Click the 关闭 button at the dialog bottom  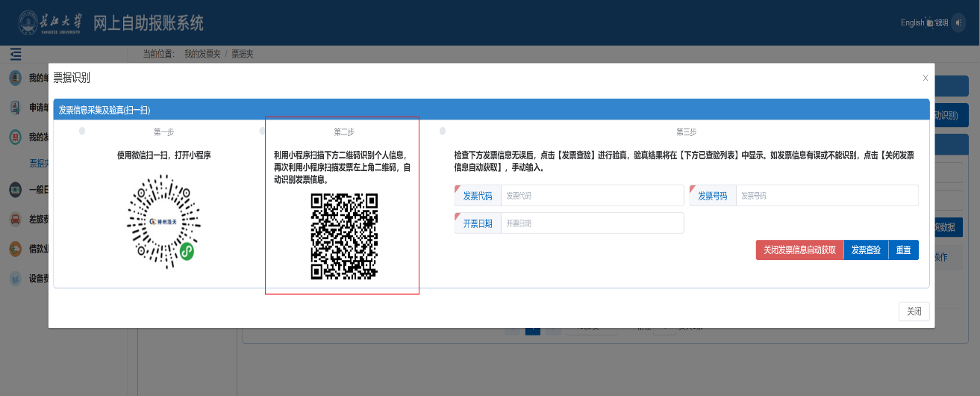pos(914,312)
